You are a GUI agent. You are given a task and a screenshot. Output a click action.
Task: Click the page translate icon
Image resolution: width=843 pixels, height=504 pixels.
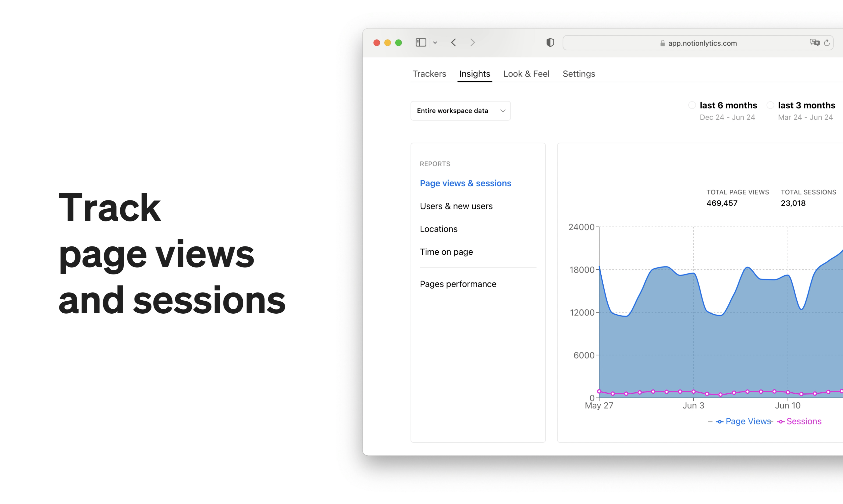pos(814,43)
